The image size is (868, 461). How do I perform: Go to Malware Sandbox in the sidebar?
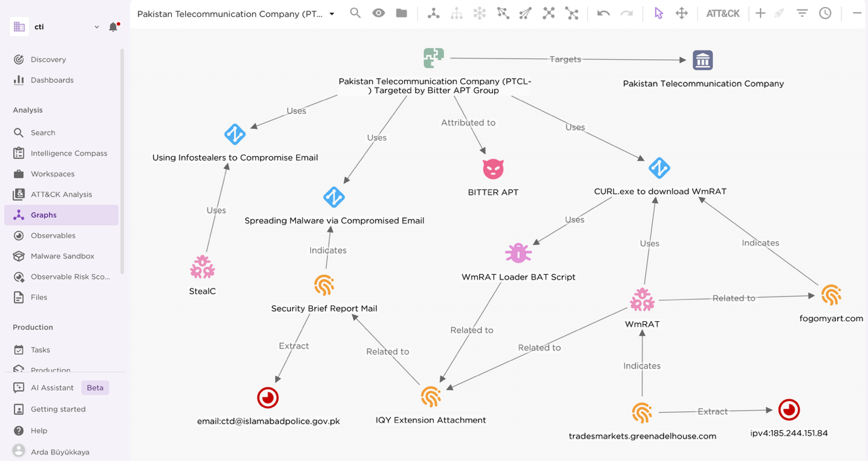click(x=62, y=256)
